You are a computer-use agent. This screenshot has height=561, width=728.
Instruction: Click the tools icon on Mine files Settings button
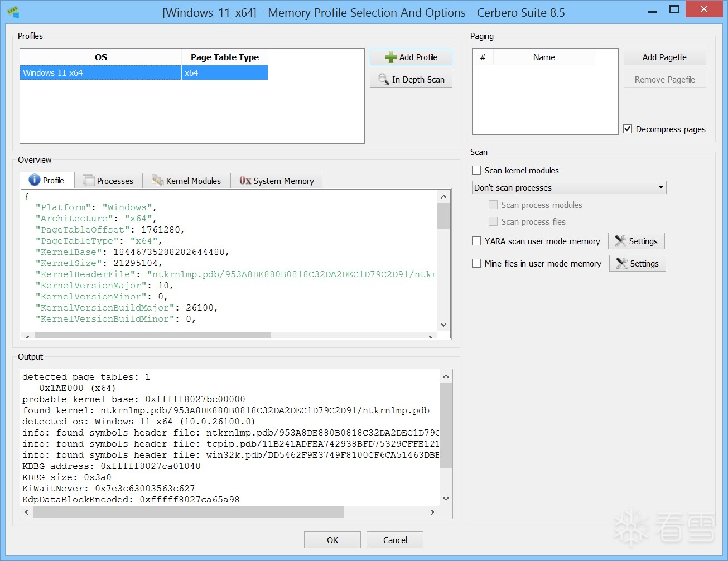pyautogui.click(x=621, y=263)
